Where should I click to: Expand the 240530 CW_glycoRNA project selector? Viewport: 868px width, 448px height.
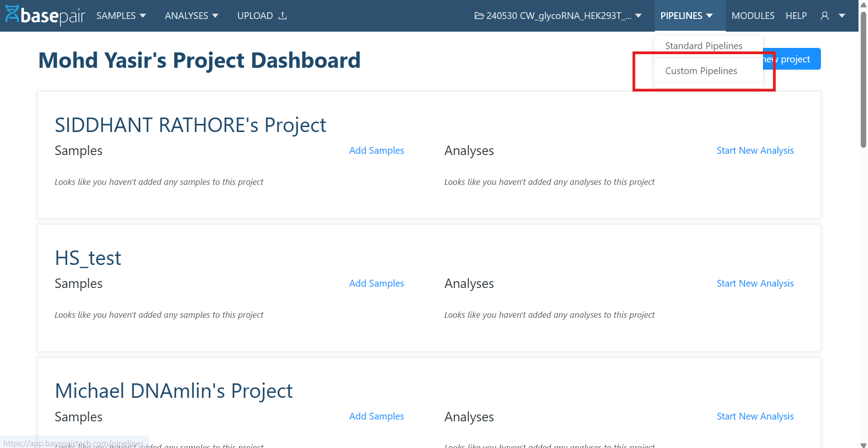coord(639,15)
